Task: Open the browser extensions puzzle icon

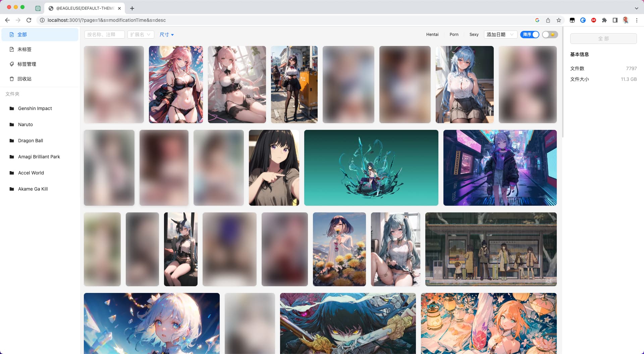Action: [604, 20]
